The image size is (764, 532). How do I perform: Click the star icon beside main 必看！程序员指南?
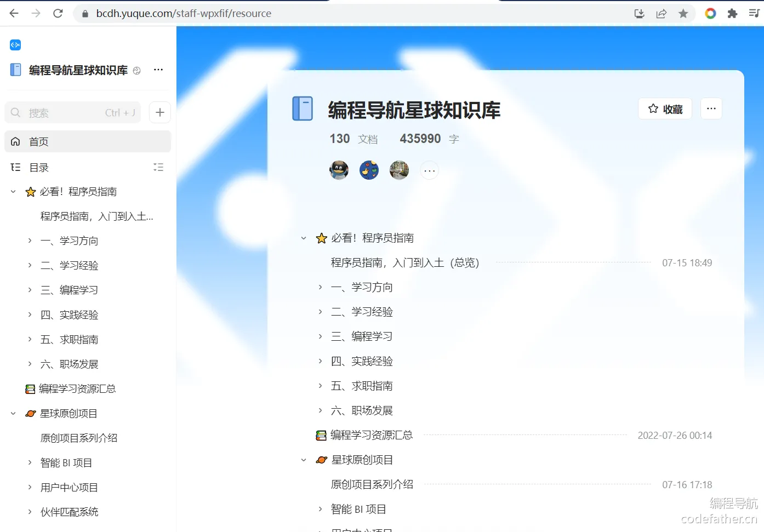[322, 238]
